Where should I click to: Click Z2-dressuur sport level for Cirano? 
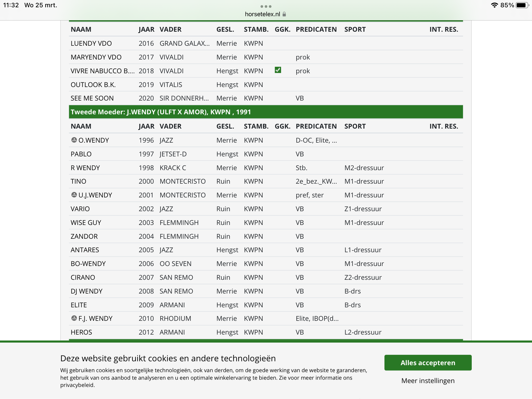[x=363, y=277]
